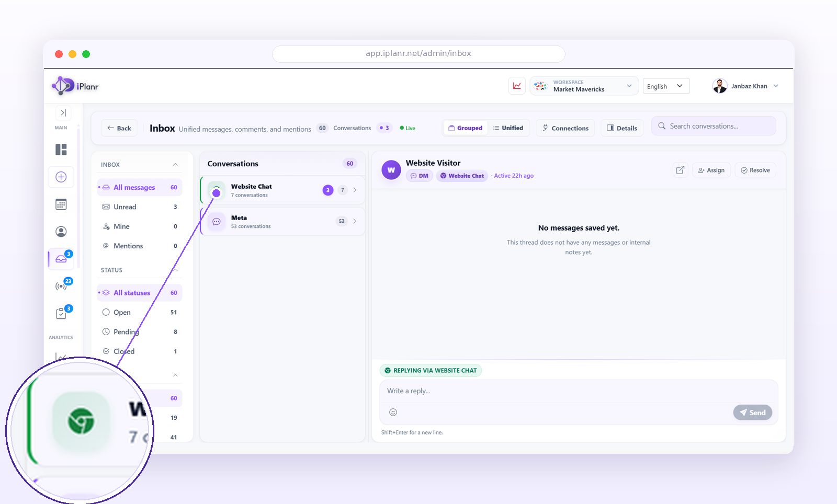Open the tasks clipboard icon in sidebar

point(61,313)
